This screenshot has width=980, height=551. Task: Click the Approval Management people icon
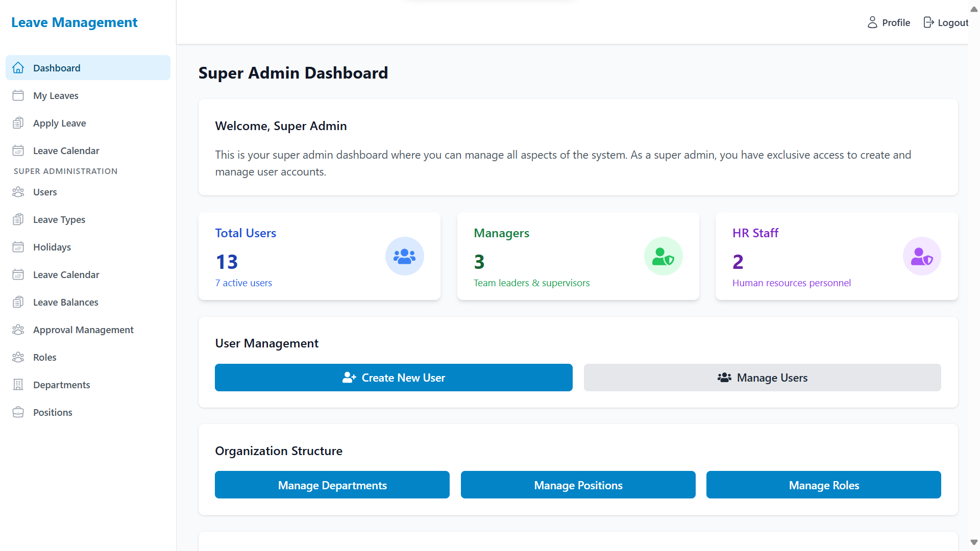[x=18, y=330]
